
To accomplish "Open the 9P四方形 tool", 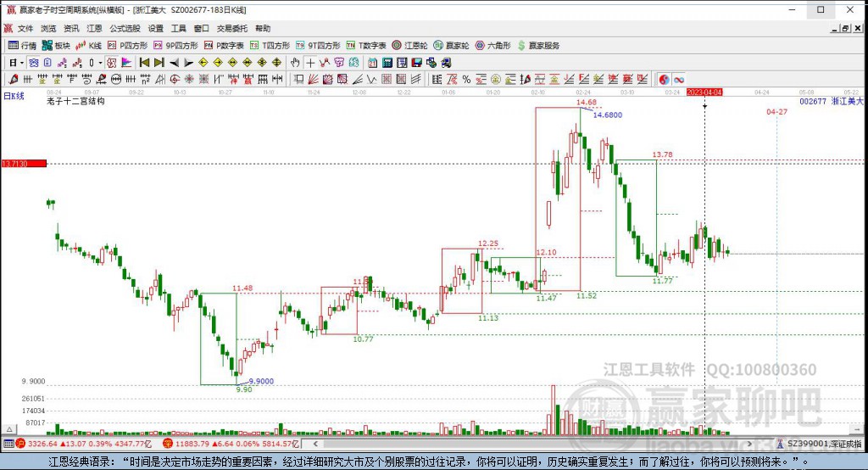I will click(x=176, y=46).
